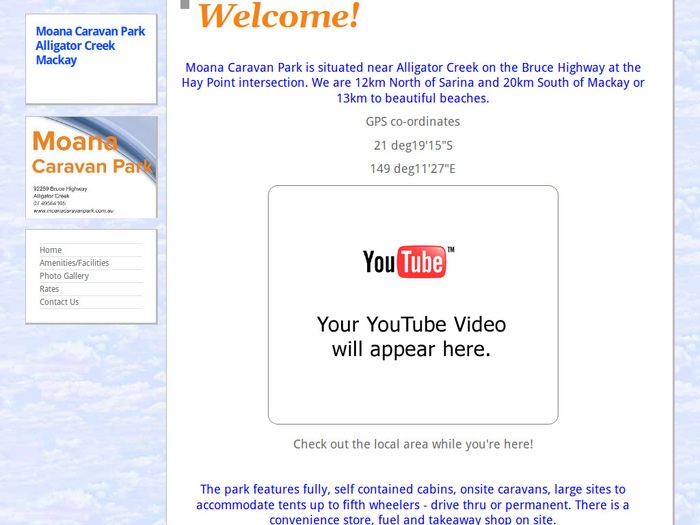This screenshot has height=525, width=700.
Task: Go to the Photo Gallery page
Action: 64,276
